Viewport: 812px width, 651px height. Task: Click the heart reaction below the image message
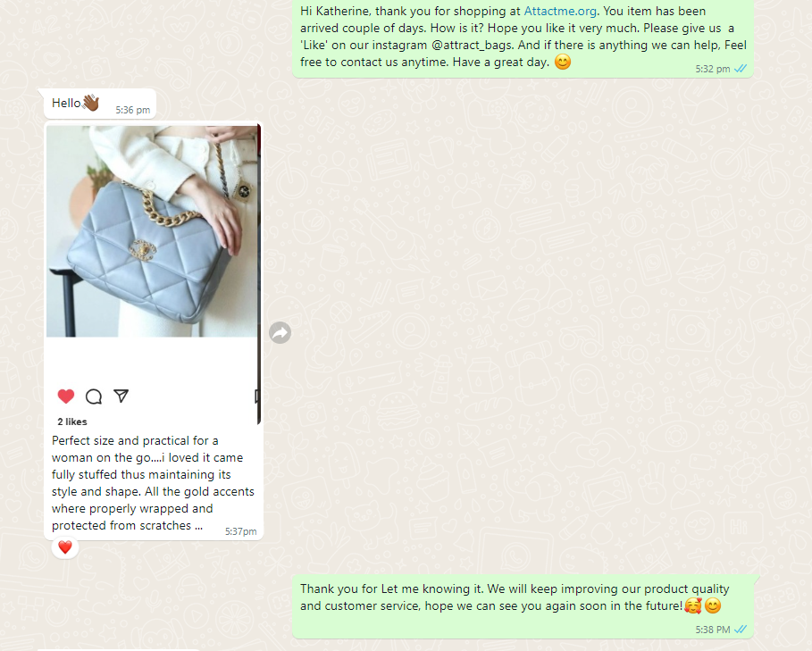tap(65, 547)
